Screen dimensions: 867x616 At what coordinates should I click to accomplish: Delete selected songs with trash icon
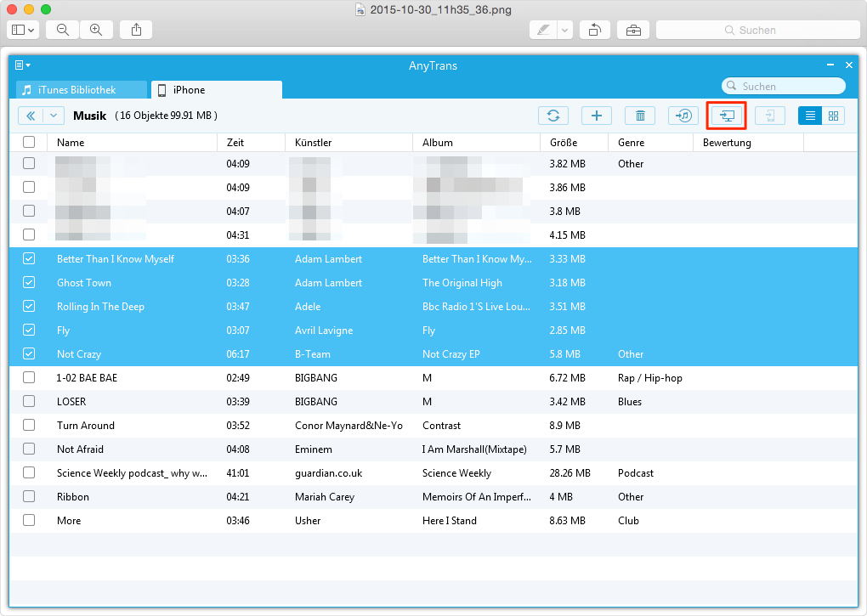(640, 116)
